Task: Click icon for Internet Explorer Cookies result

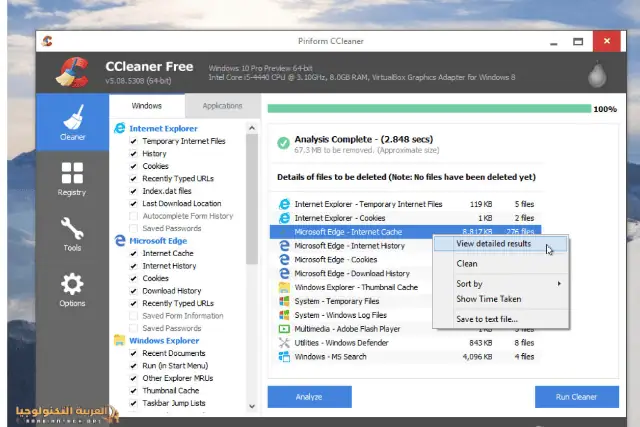Action: pyautogui.click(x=284, y=218)
